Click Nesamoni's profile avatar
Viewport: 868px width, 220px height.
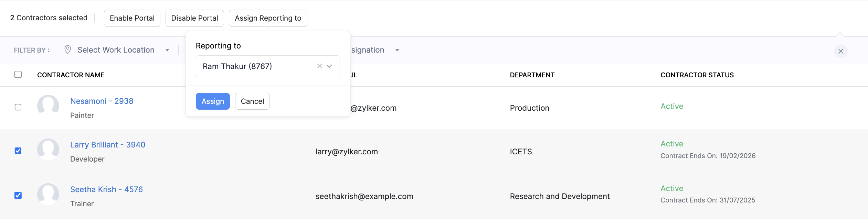coord(48,106)
